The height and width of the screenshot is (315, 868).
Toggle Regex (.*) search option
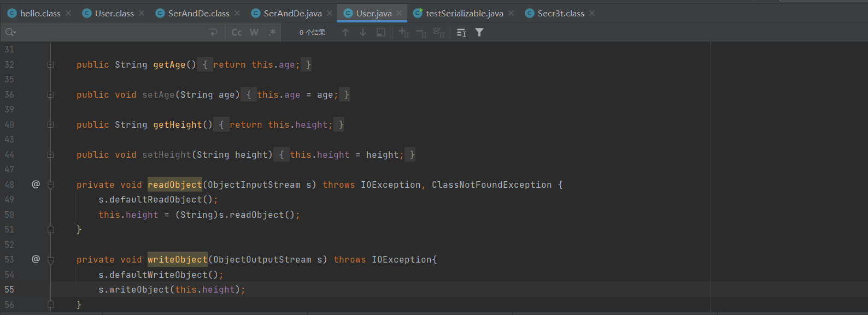[x=272, y=33]
